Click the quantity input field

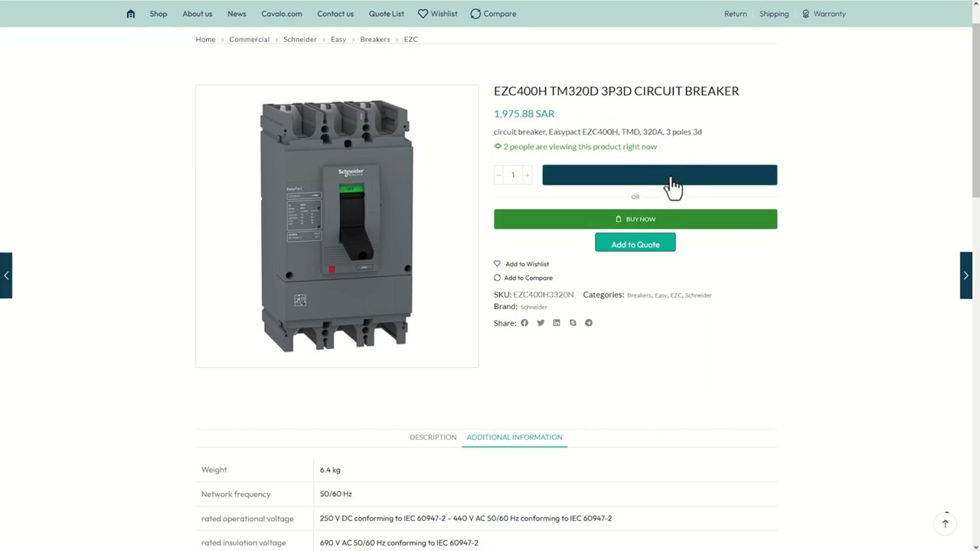coord(513,175)
